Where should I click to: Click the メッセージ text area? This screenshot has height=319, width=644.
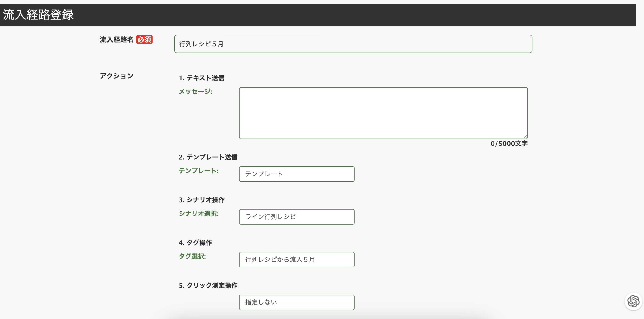point(383,113)
